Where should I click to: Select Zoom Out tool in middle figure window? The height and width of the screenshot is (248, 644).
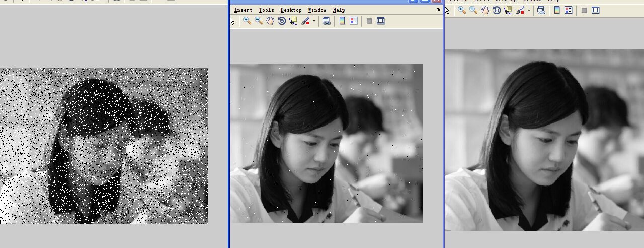(258, 21)
